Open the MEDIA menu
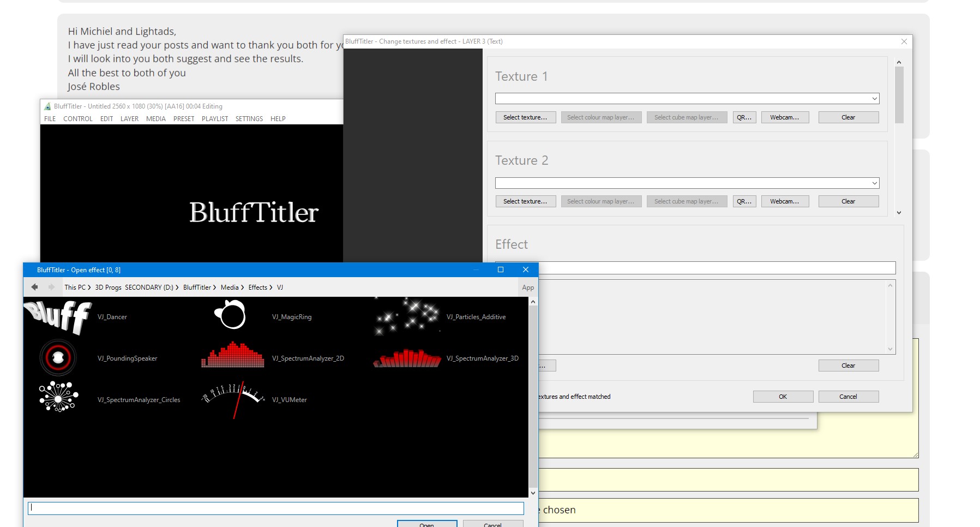980x527 pixels. [x=156, y=118]
